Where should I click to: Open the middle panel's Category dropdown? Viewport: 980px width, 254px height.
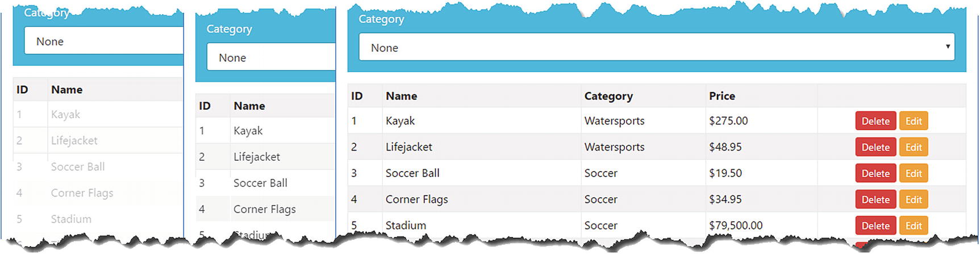(x=271, y=58)
